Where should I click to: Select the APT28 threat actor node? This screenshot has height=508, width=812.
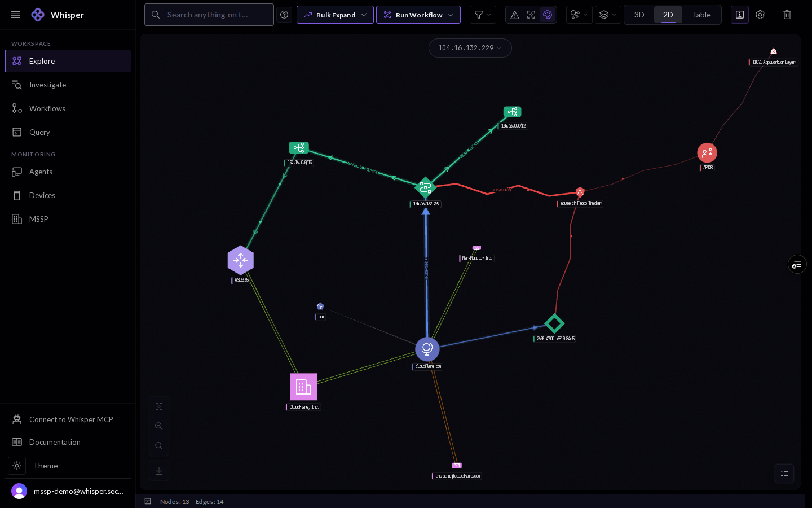pyautogui.click(x=707, y=153)
